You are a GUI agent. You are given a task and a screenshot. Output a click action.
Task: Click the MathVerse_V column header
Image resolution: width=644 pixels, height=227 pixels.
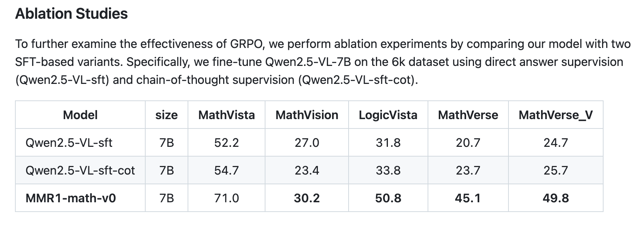click(556, 115)
